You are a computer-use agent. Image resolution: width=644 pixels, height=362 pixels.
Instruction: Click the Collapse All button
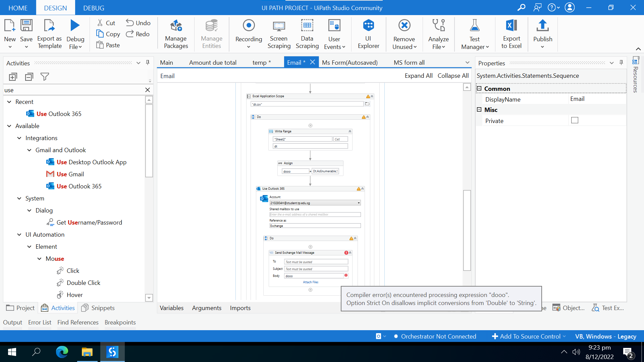click(x=453, y=76)
